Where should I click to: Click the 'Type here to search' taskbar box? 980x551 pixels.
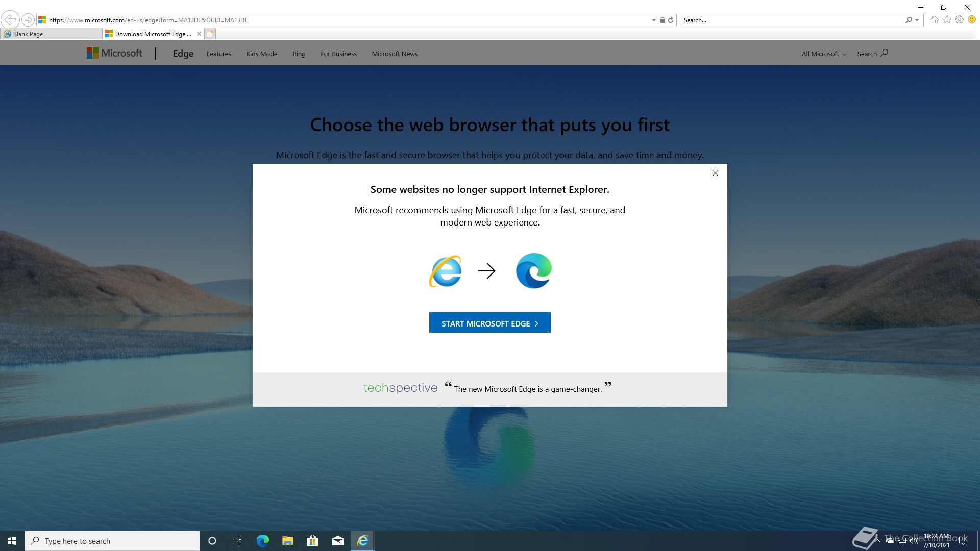pos(112,541)
